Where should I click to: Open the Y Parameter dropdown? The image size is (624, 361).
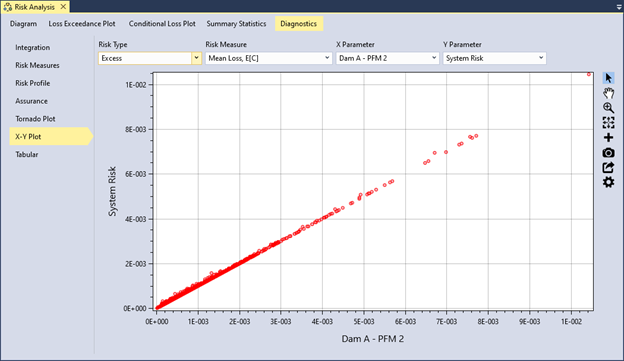(494, 58)
